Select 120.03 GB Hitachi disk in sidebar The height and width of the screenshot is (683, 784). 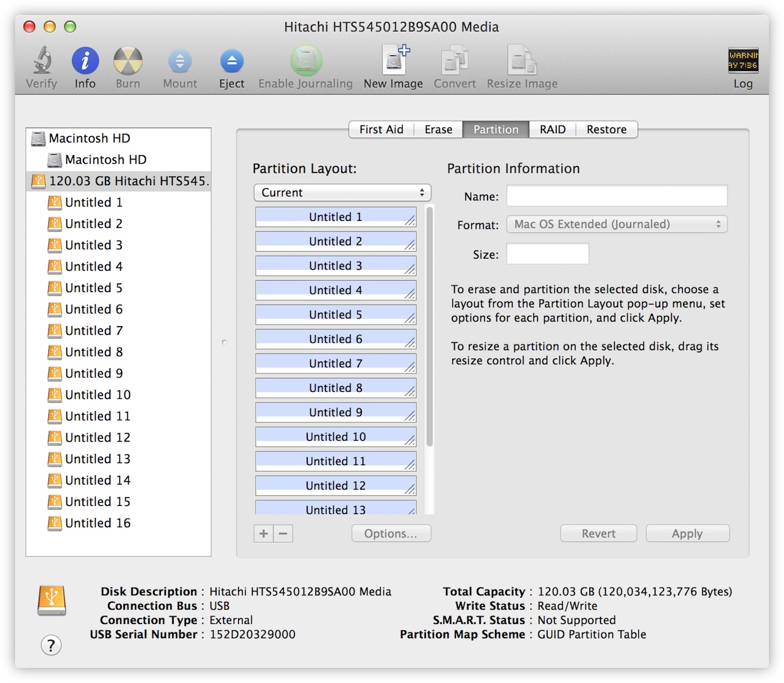pos(118,181)
